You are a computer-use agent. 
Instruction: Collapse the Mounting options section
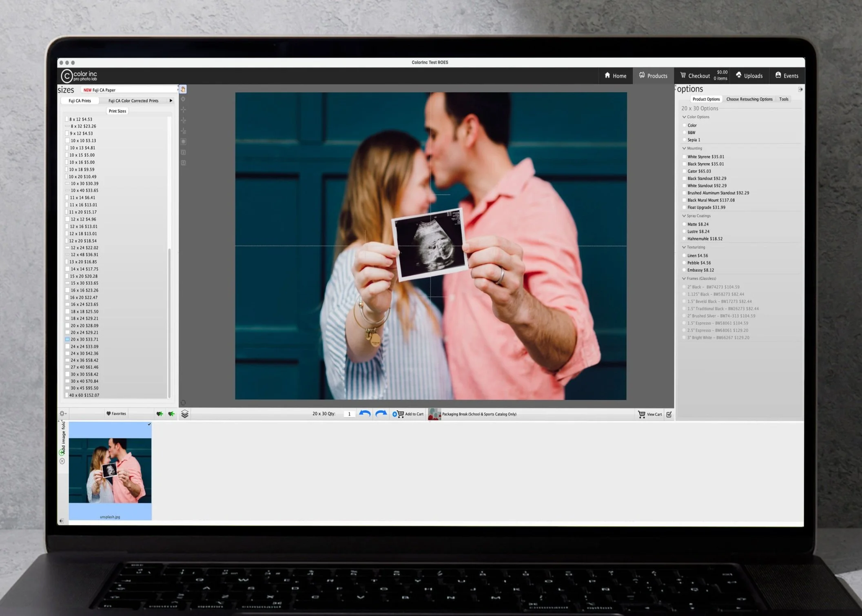[684, 148]
